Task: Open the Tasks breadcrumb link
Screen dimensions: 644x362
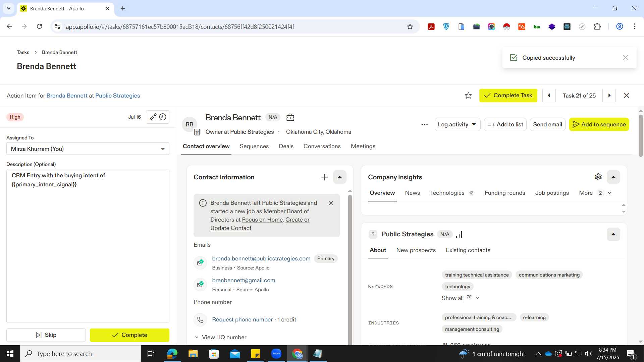Action: (x=23, y=52)
